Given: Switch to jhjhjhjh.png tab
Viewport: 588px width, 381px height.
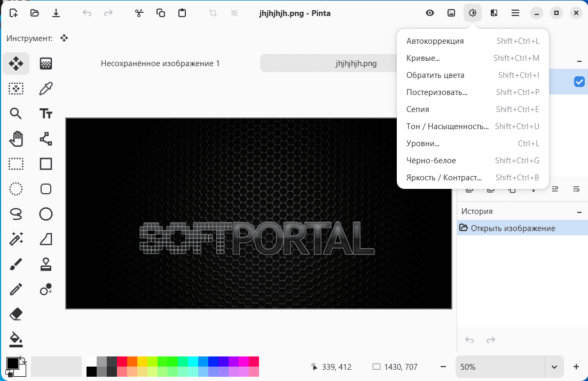Looking at the screenshot, I should [356, 63].
